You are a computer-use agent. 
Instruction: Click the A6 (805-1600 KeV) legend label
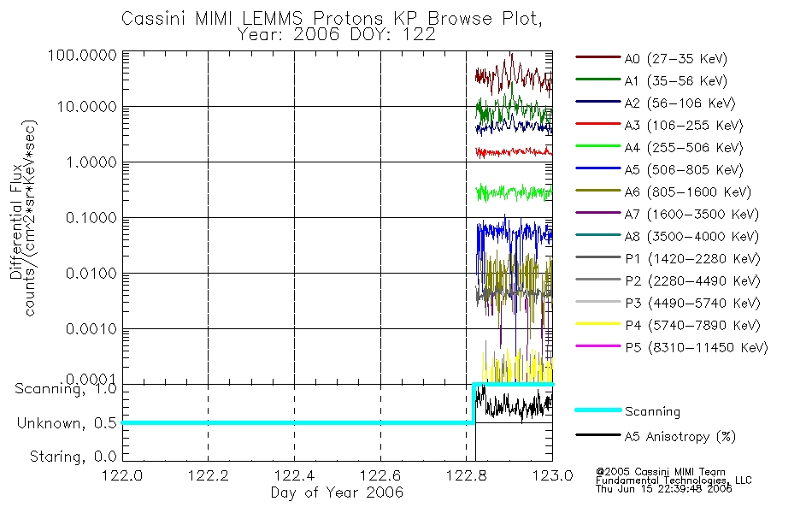[688, 192]
